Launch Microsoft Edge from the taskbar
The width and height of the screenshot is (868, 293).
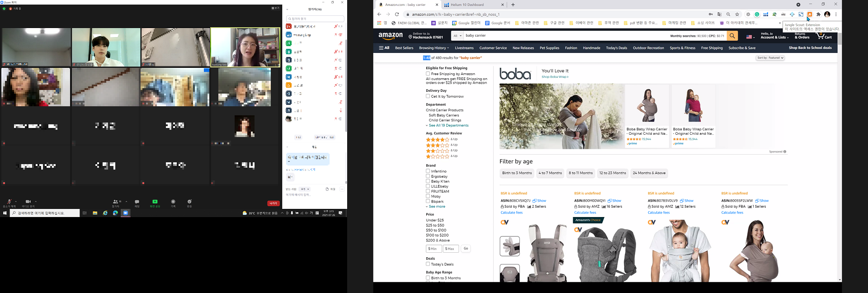(x=115, y=213)
